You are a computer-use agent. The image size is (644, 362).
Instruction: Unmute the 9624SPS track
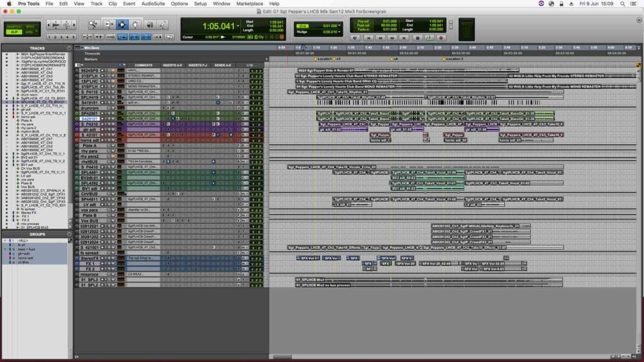coord(113,70)
